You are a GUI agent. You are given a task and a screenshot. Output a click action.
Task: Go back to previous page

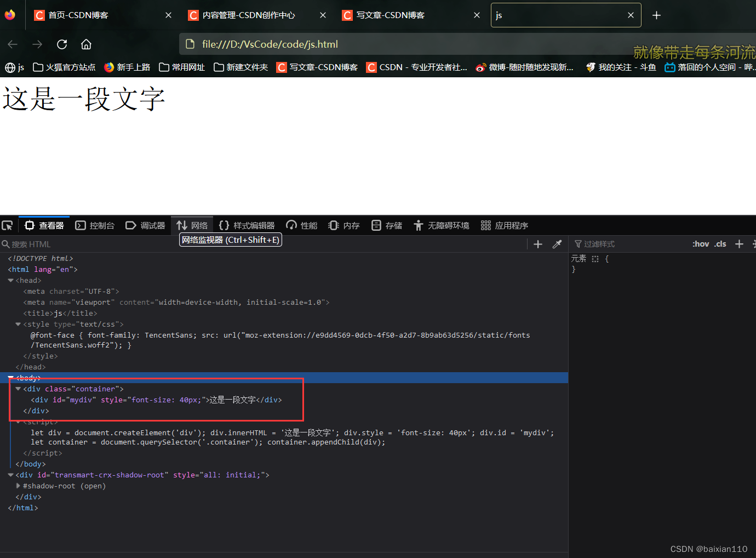pos(13,44)
